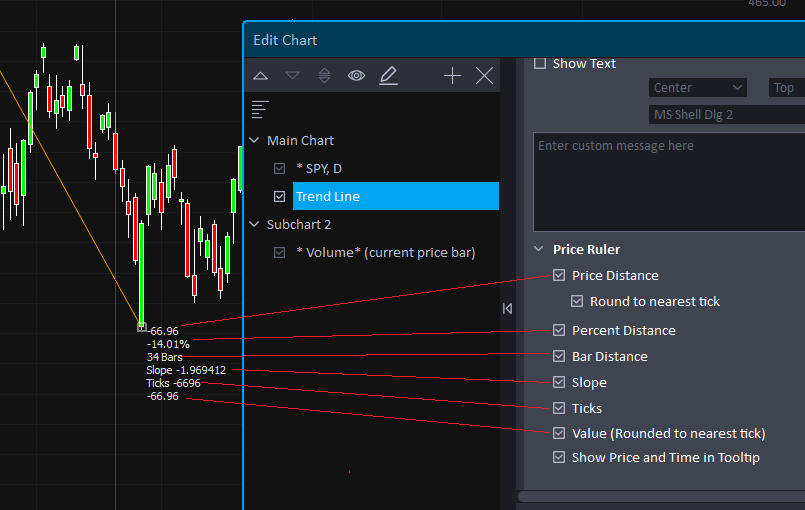
Task: Select the Trend Line tree item
Action: (x=396, y=196)
